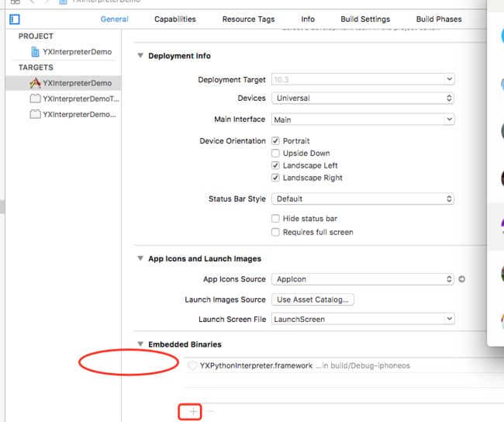Screen dimensions: 504x422
Task: Select the YXInterpreterDemo project file icon
Action: coord(35,52)
